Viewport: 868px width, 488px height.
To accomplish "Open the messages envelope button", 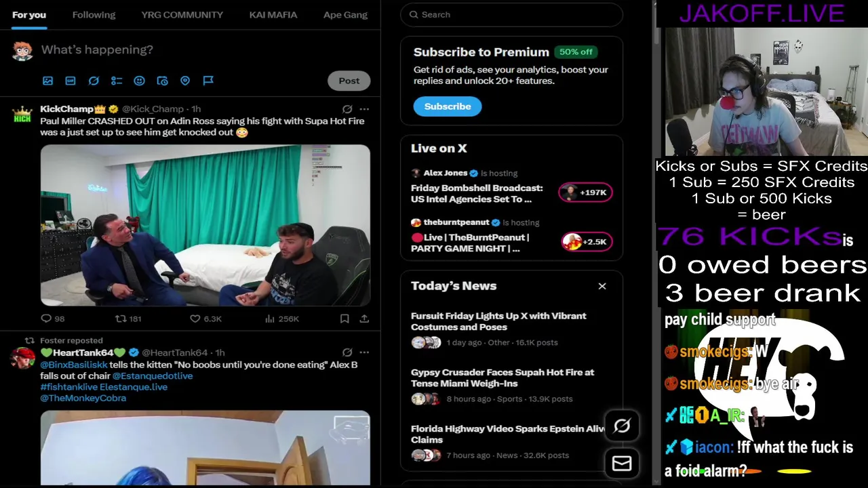I will point(622,463).
